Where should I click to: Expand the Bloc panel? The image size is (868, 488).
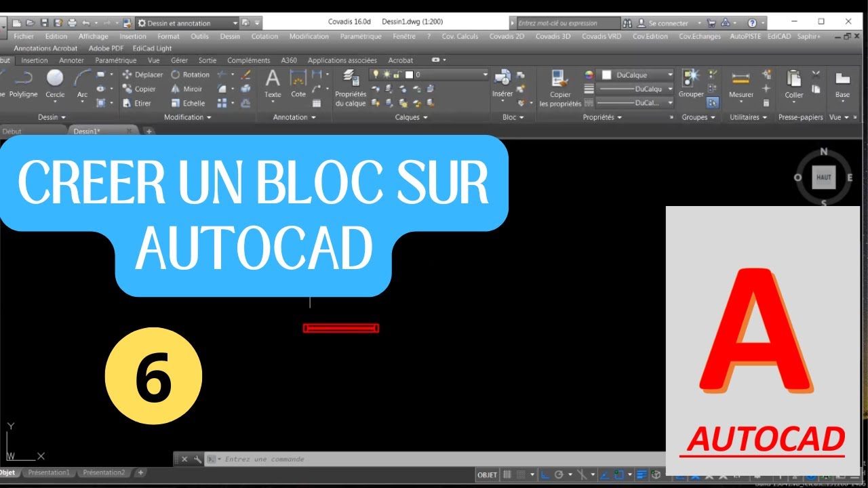(x=513, y=117)
